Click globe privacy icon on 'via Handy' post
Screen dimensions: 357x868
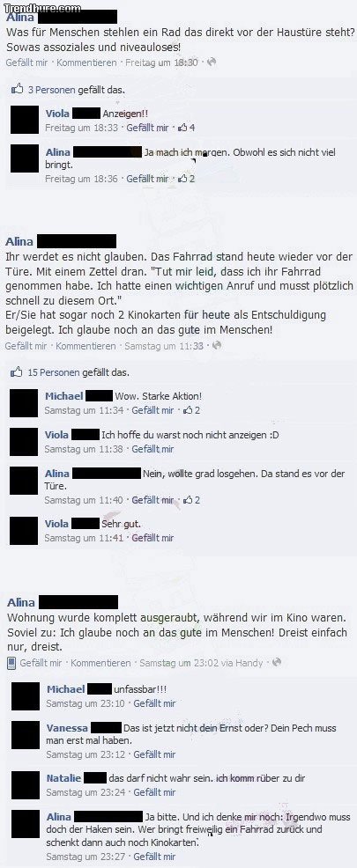tap(277, 663)
